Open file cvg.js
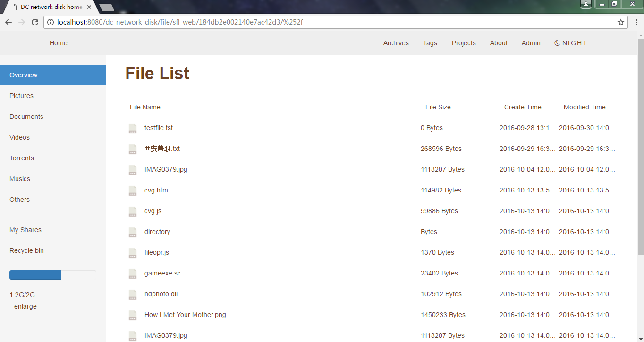The height and width of the screenshot is (342, 644). [153, 211]
